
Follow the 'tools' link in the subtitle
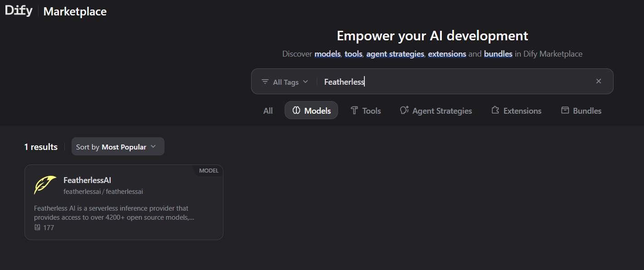click(353, 54)
